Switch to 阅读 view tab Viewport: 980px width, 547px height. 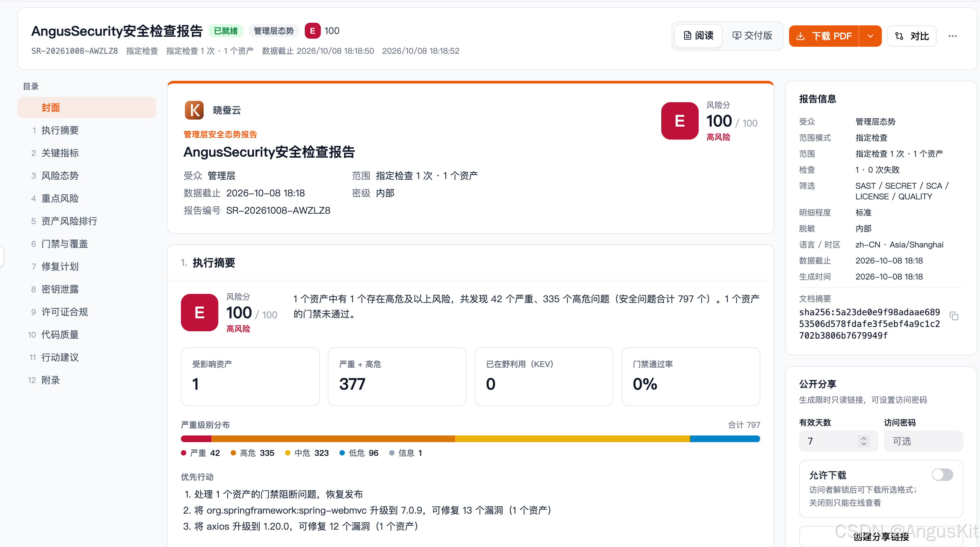pos(699,36)
